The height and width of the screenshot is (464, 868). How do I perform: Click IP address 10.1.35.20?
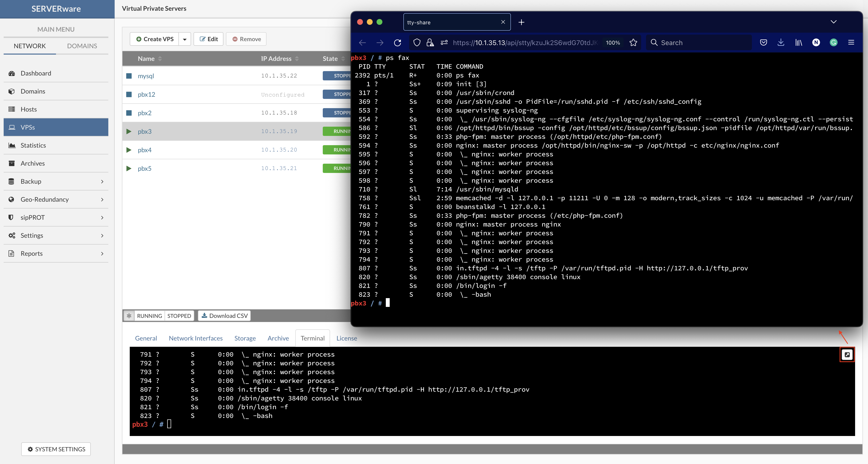point(279,150)
